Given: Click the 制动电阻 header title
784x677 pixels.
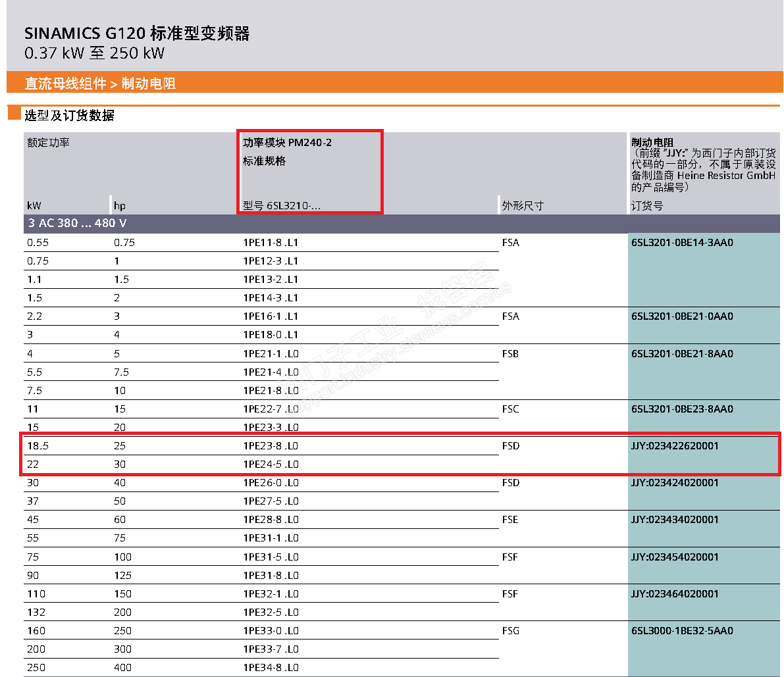Looking at the screenshot, I should (652, 142).
